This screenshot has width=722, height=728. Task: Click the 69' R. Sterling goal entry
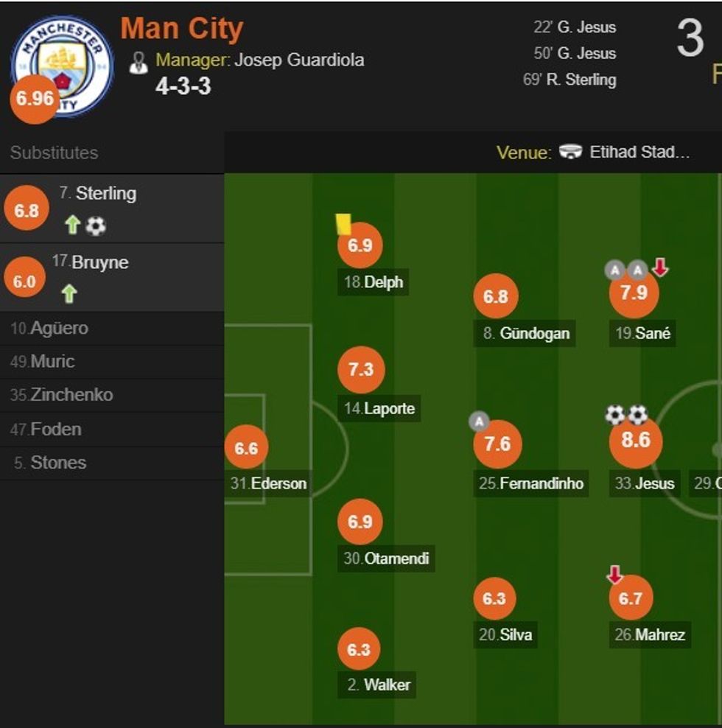pos(569,80)
